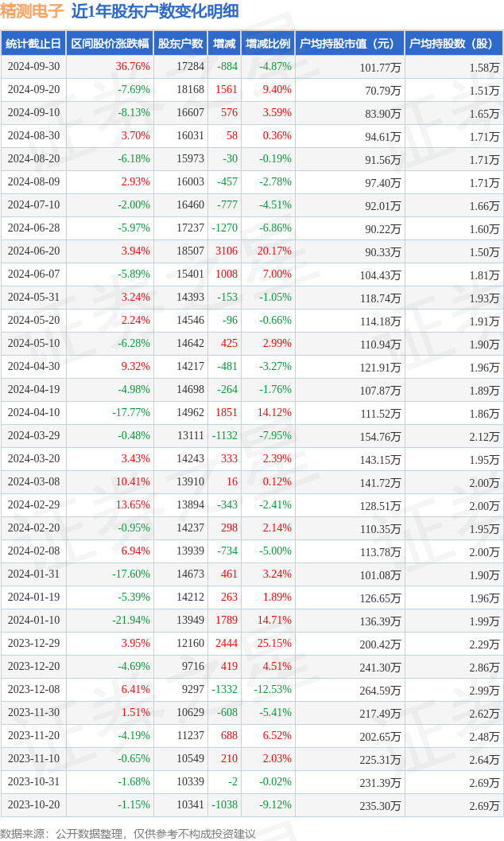
Task: Select the 2024-09-30 date cell
Action: (34, 67)
